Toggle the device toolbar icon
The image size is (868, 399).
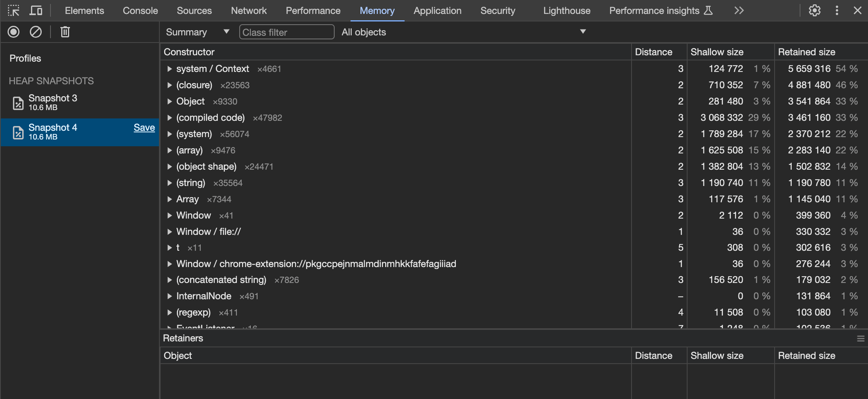(x=36, y=11)
